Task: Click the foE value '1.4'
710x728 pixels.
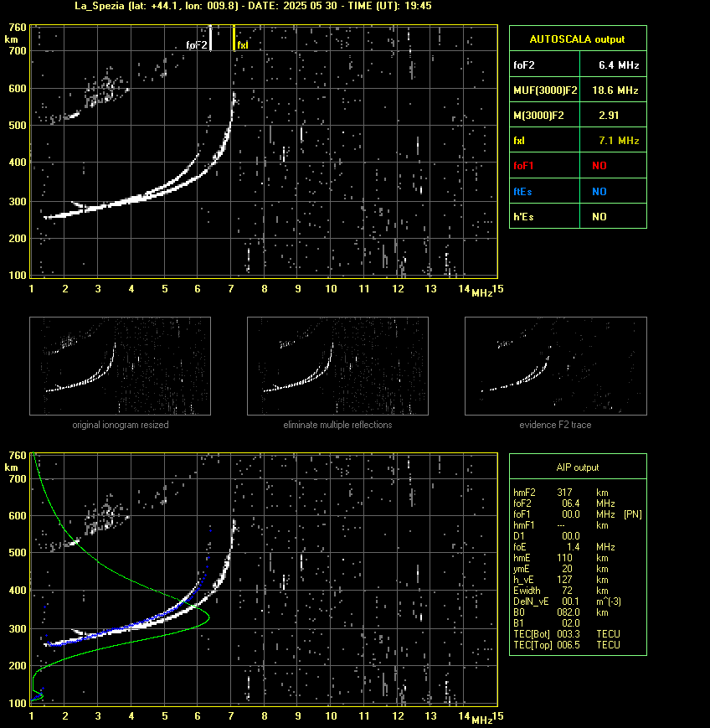Action: coord(574,547)
